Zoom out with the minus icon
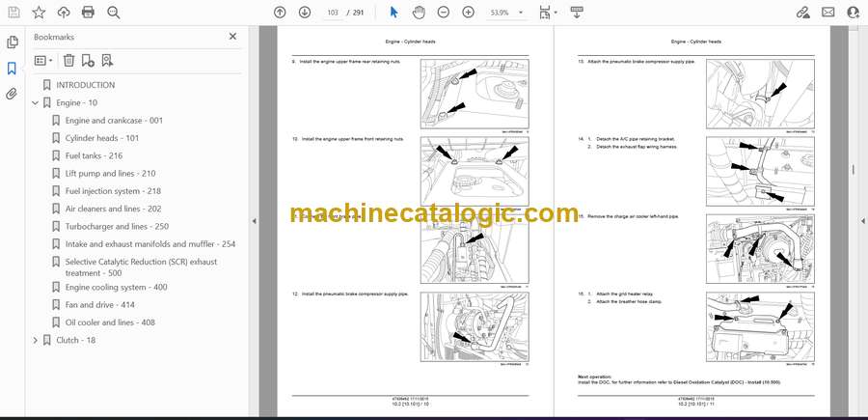 (443, 13)
